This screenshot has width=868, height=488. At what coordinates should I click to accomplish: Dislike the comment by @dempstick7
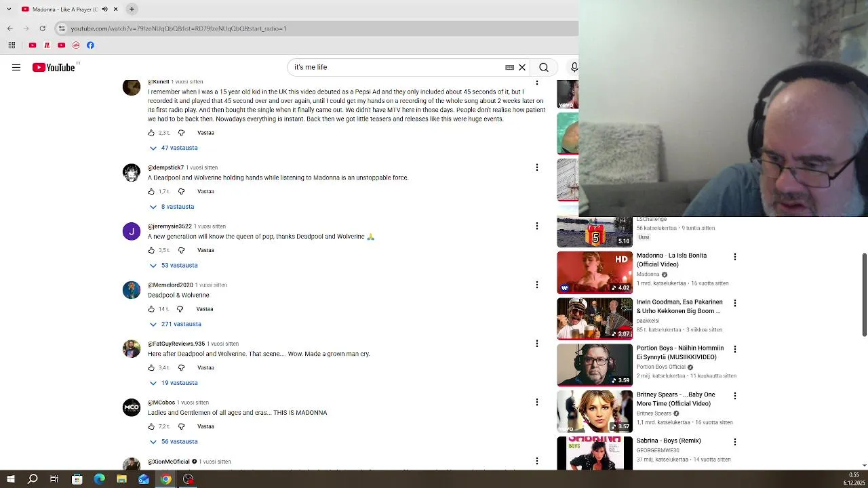coord(181,191)
